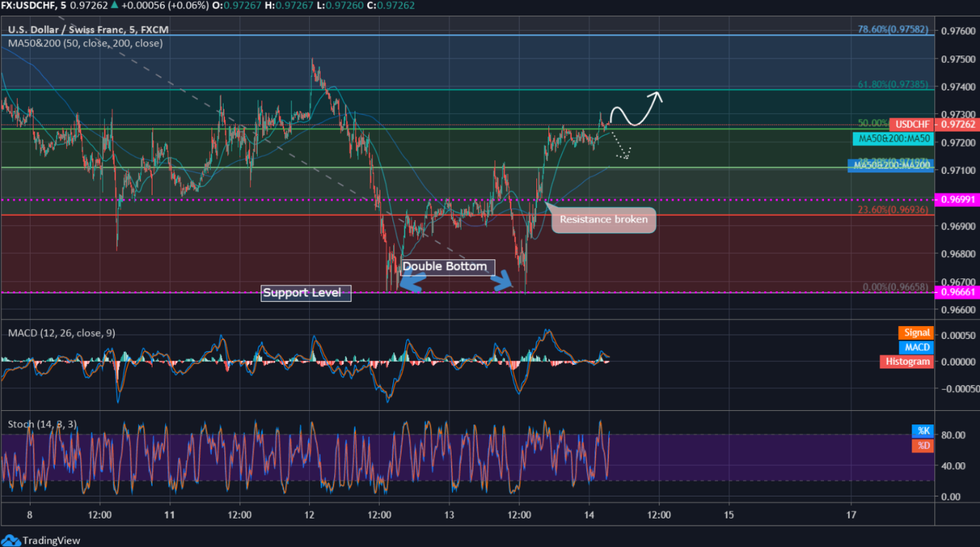980x547 pixels.
Task: Select the red Histogram label in MACD pane
Action: 906,362
